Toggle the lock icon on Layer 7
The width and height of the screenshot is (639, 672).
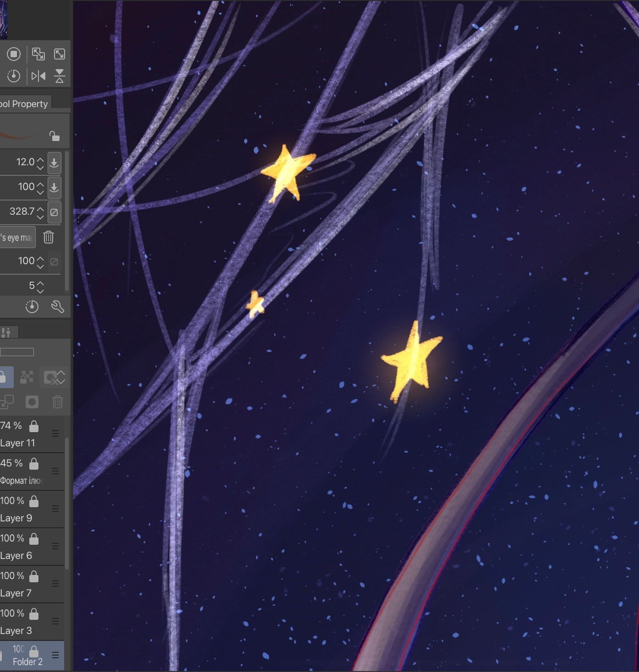click(34, 576)
